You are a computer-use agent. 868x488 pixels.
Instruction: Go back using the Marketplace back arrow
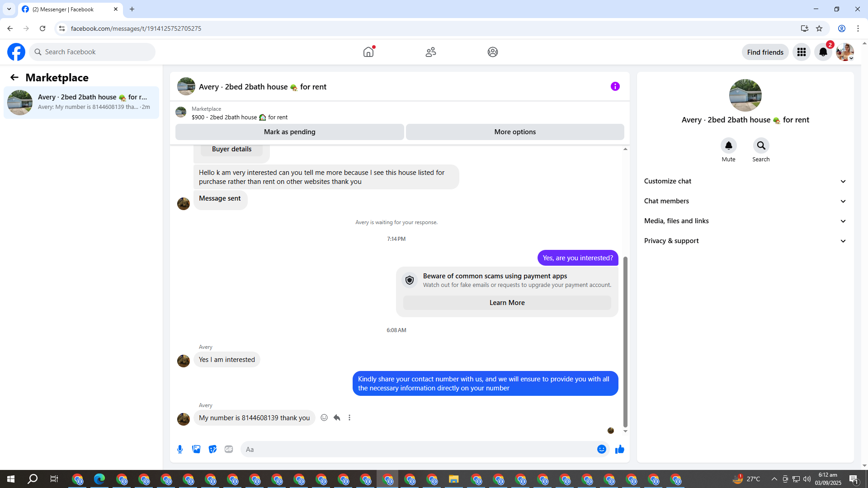pyautogui.click(x=14, y=77)
